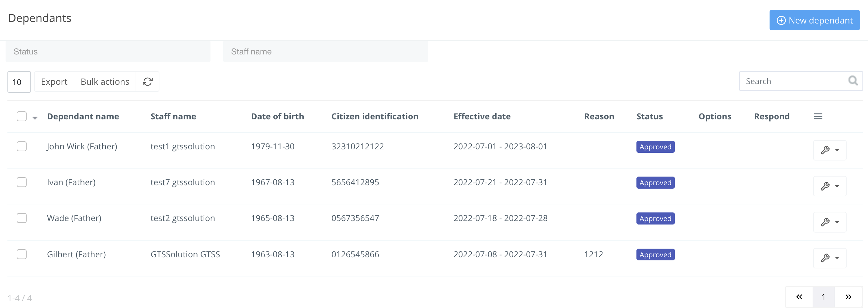Open wrench options for Ivan row

pyautogui.click(x=830, y=186)
